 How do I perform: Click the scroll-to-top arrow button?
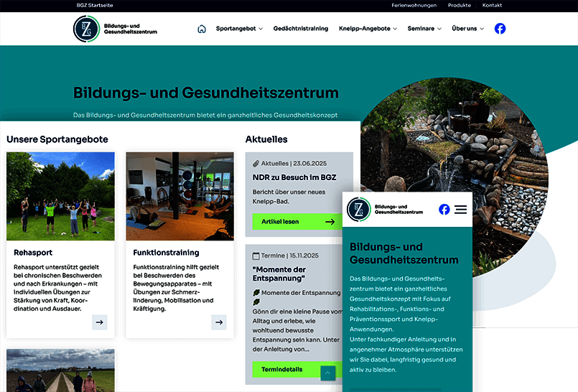coord(327,373)
